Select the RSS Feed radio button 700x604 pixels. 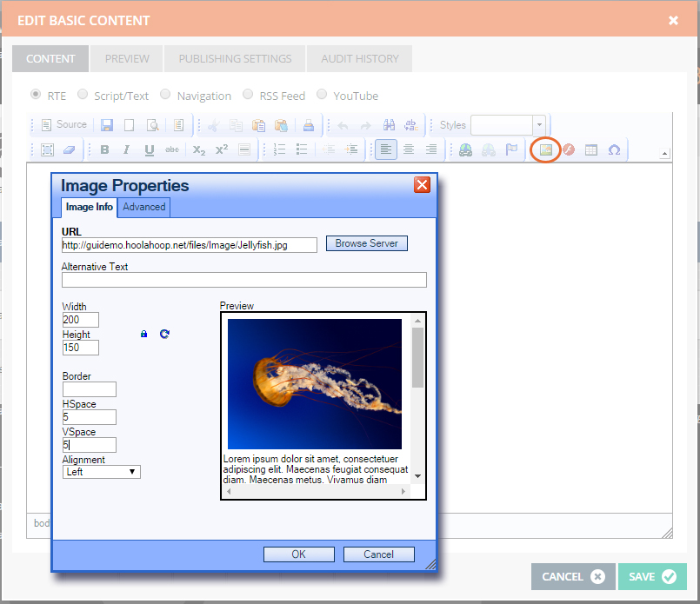pos(248,95)
